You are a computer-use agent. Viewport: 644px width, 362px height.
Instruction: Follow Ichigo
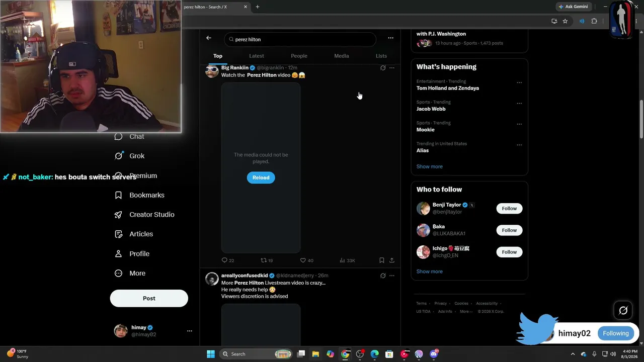click(x=509, y=252)
